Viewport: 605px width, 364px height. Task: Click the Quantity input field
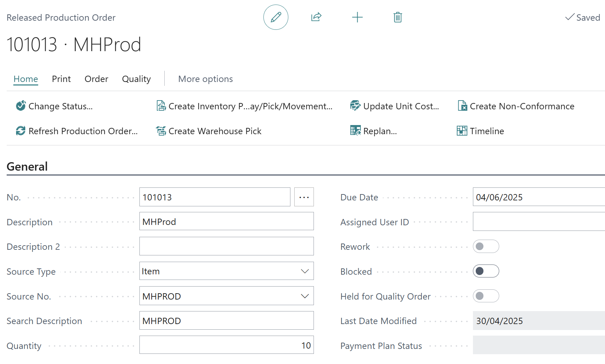tap(226, 345)
